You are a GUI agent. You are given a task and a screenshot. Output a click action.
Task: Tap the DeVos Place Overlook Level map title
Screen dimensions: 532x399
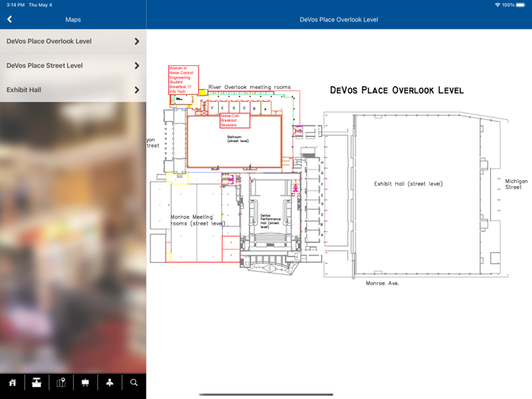[397, 90]
